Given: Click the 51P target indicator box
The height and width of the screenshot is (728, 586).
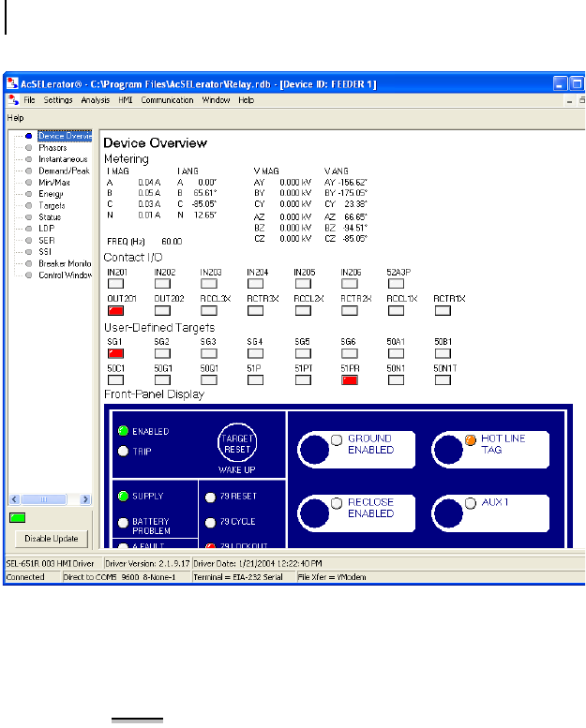Looking at the screenshot, I should [256, 380].
